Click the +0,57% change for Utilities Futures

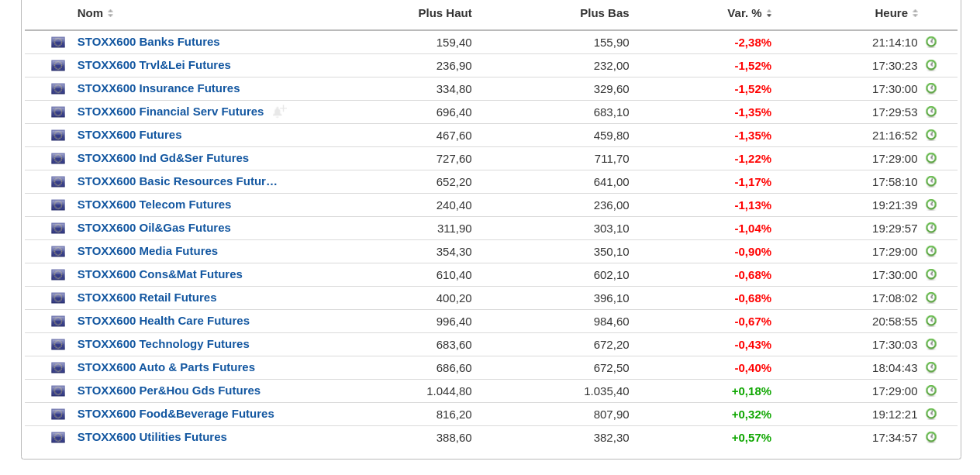[x=751, y=437]
